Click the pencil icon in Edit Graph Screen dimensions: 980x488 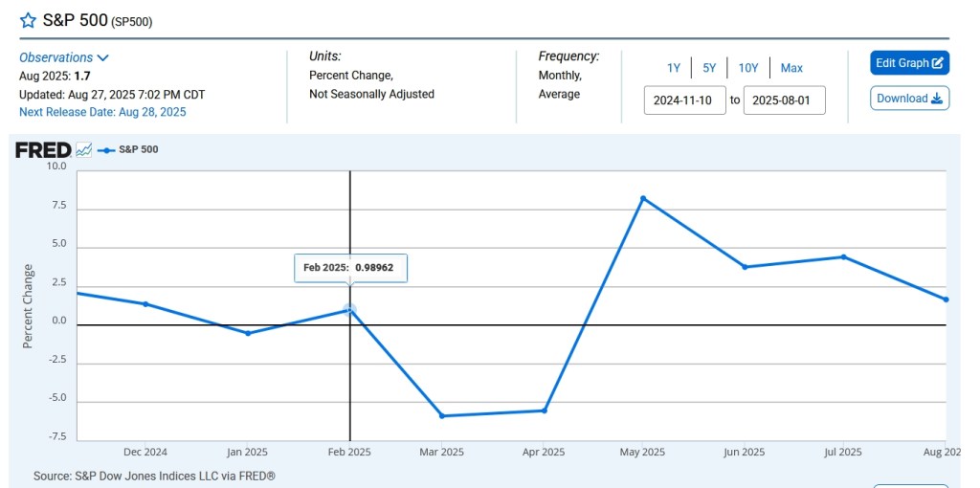tap(938, 63)
